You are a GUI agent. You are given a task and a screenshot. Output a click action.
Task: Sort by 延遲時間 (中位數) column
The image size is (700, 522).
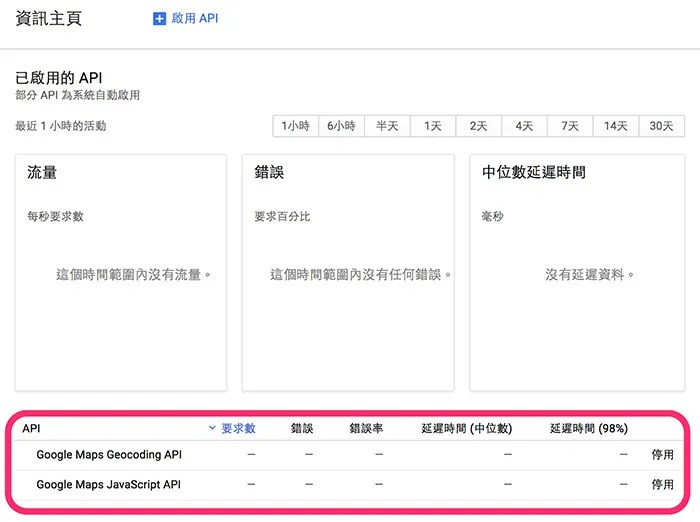tap(467, 428)
